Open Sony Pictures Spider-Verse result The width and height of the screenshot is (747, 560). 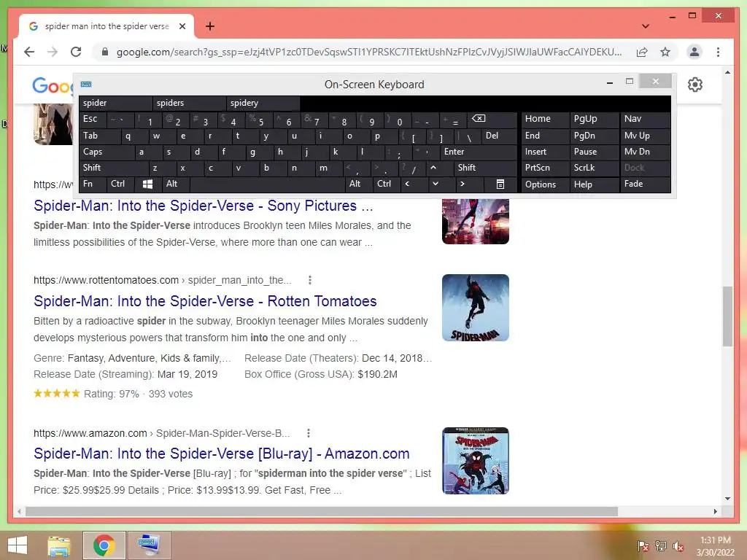(x=203, y=206)
